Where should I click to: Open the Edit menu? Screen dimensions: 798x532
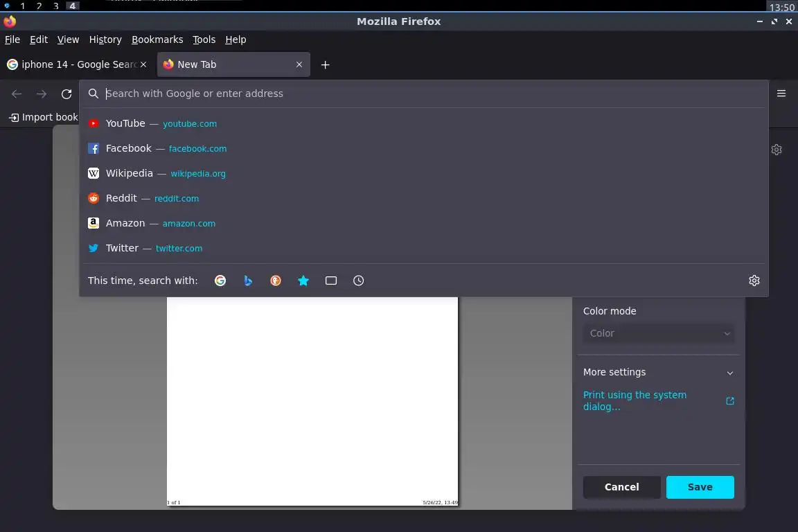tap(39, 39)
